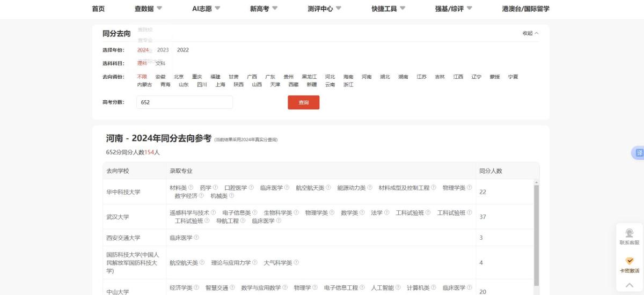Image resolution: width=644 pixels, height=295 pixels.
Task: Open 快捷工具 dropdown menu
Action: pyautogui.click(x=389, y=9)
